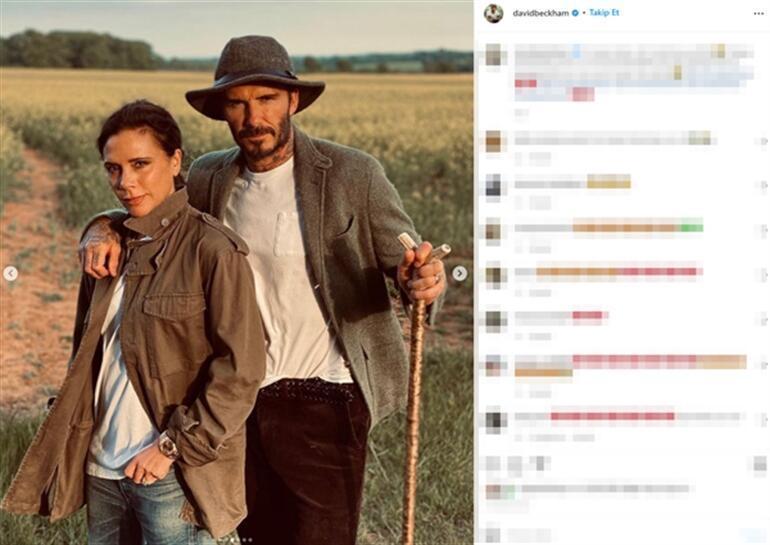Click the blurred bookmark save icon
The height and width of the screenshot is (545, 770).
[x=760, y=463]
